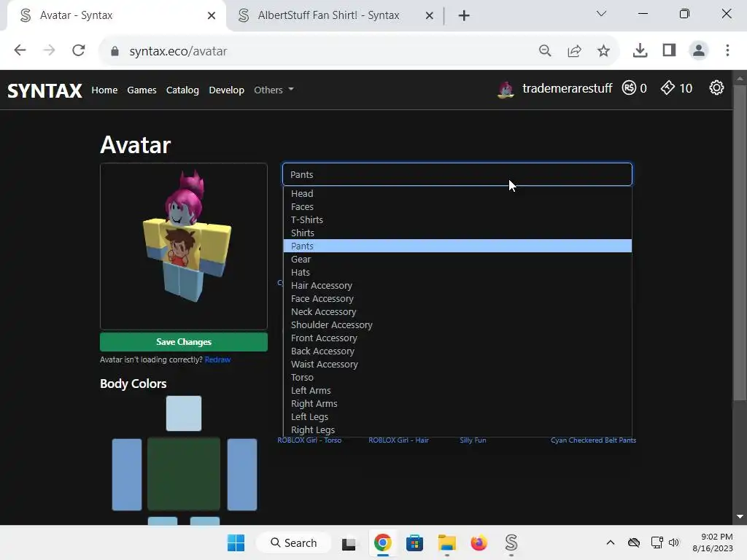The height and width of the screenshot is (560, 747).
Task: Toggle the browser side panel
Action: pos(670,50)
